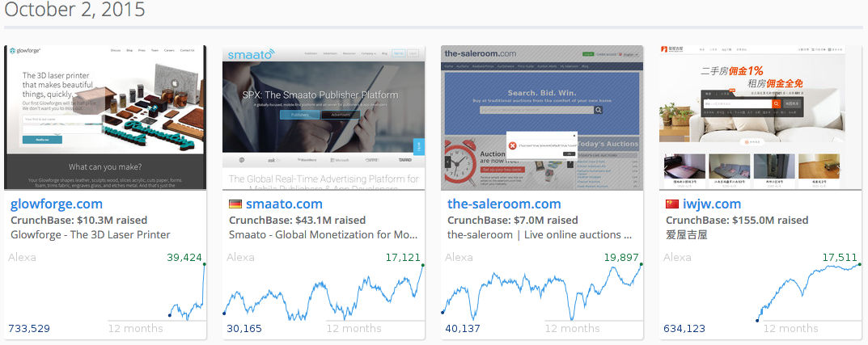
Task: Click the starting rank value 30,165
Action: pyautogui.click(x=244, y=328)
